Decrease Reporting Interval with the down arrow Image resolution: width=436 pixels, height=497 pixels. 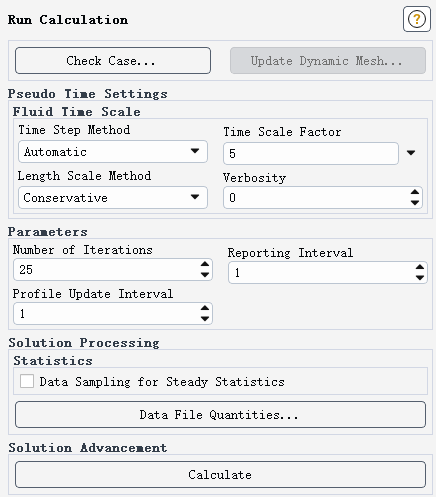420,278
